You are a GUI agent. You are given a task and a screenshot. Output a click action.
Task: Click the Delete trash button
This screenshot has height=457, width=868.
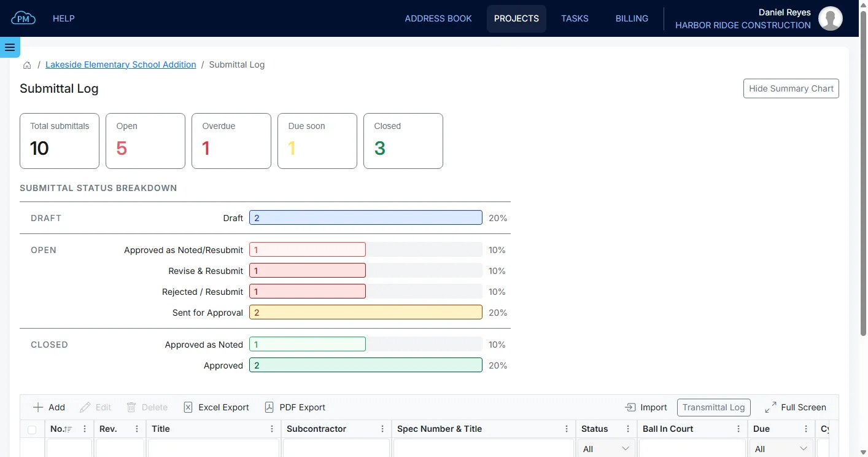click(x=147, y=407)
